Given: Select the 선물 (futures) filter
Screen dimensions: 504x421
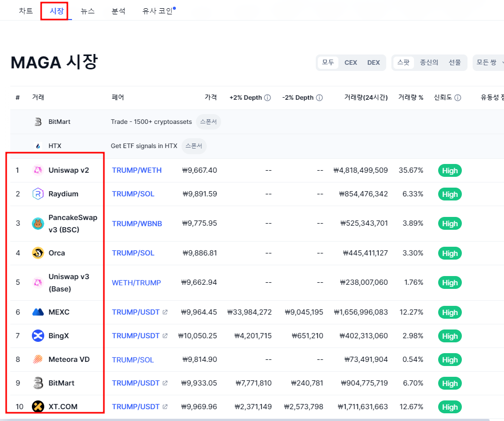Looking at the screenshot, I should [x=455, y=62].
